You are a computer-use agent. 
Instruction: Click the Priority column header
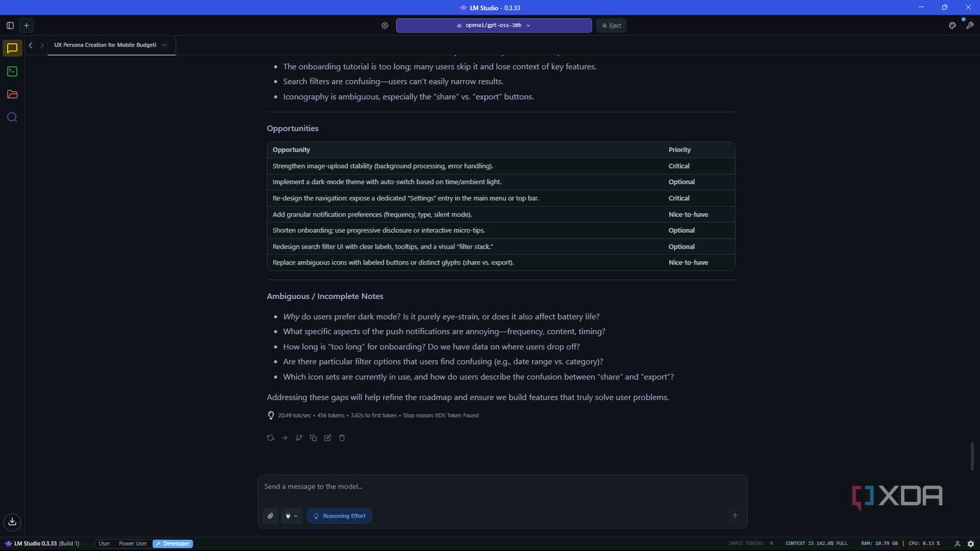[679, 150]
